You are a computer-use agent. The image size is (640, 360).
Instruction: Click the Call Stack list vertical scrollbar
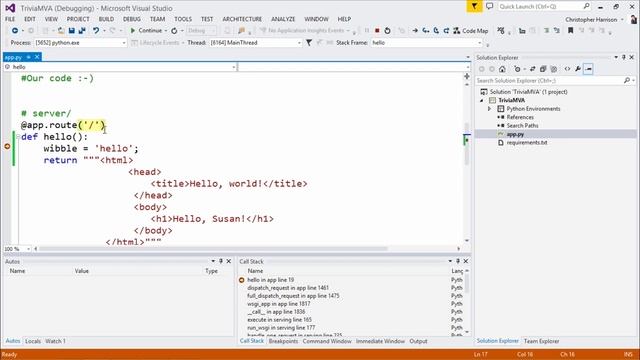coord(467,284)
